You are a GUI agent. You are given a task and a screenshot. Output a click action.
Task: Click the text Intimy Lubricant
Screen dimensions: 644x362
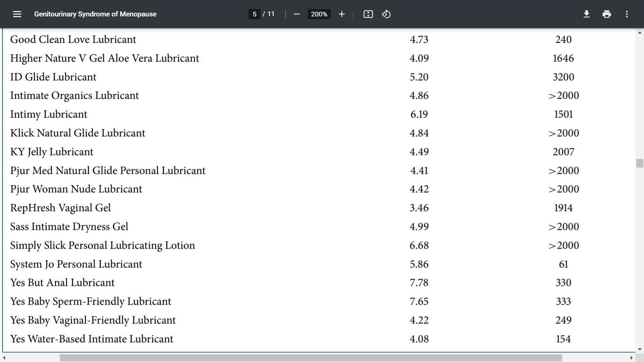point(49,115)
